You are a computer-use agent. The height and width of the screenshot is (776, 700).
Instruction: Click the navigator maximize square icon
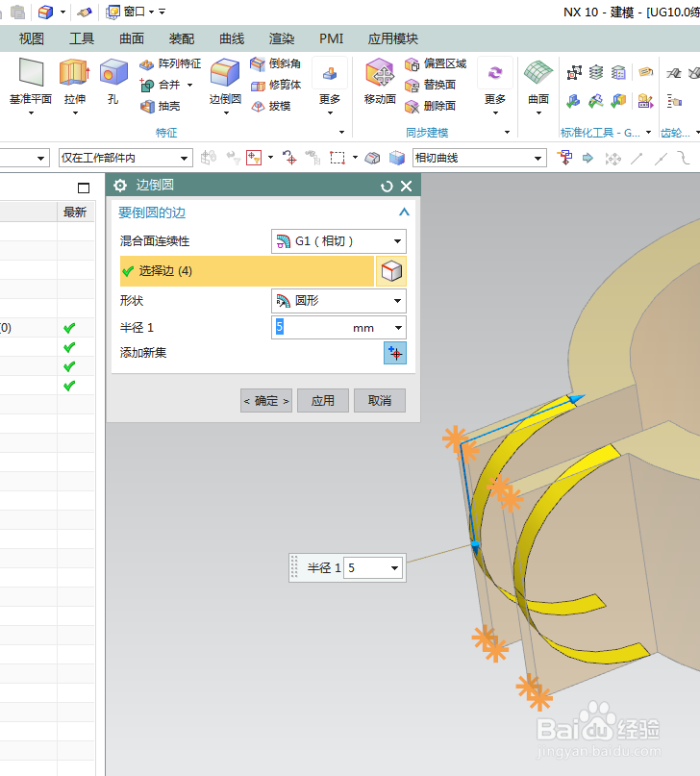(84, 188)
